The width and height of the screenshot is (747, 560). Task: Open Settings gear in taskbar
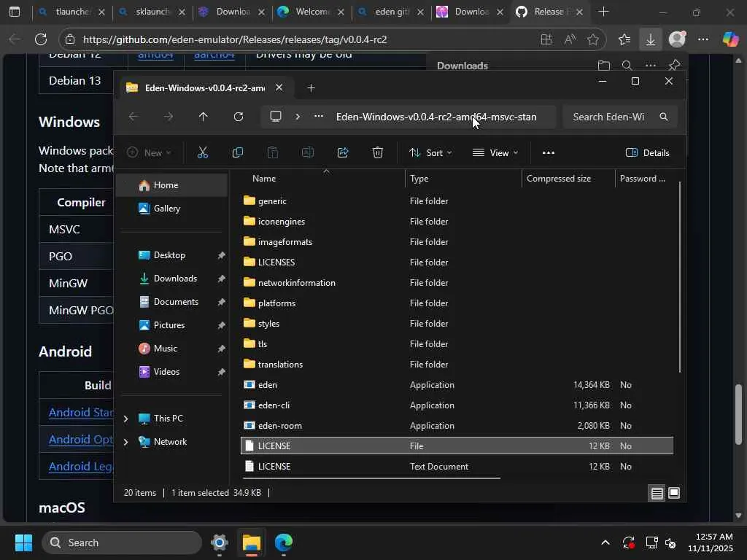(x=219, y=542)
